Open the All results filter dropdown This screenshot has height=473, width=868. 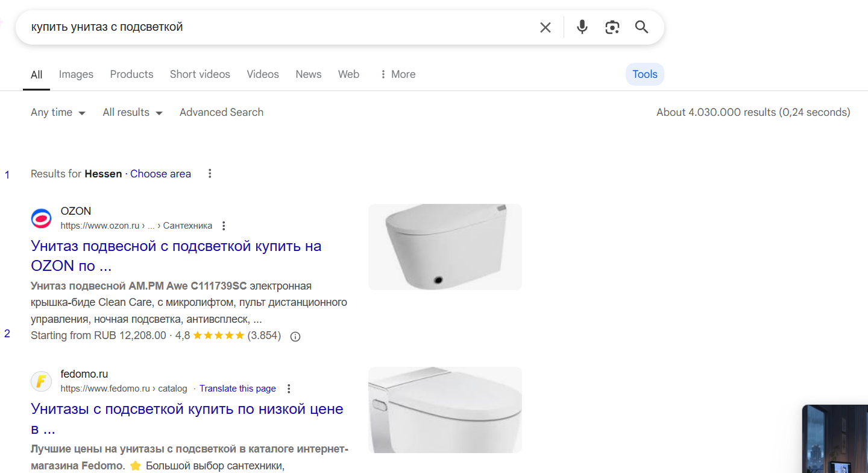tap(133, 112)
